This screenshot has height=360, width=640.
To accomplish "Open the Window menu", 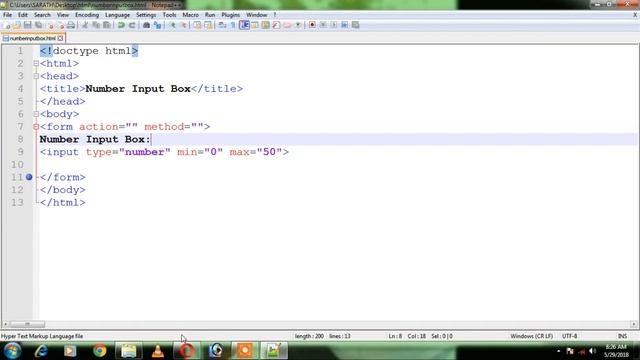I will pyautogui.click(x=256, y=15).
